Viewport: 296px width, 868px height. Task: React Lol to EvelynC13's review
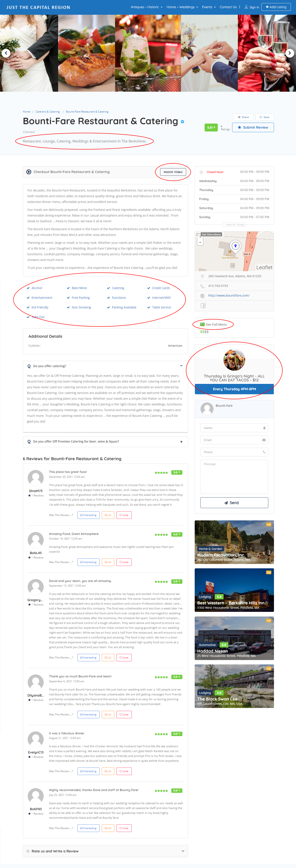[108, 771]
